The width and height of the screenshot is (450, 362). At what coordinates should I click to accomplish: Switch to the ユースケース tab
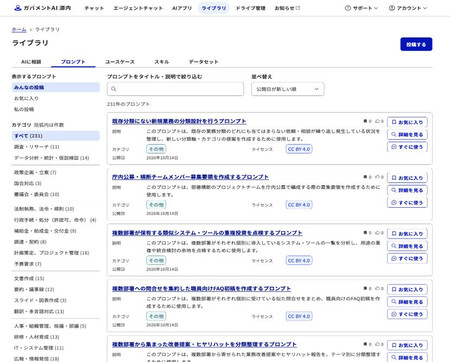pyautogui.click(x=120, y=62)
